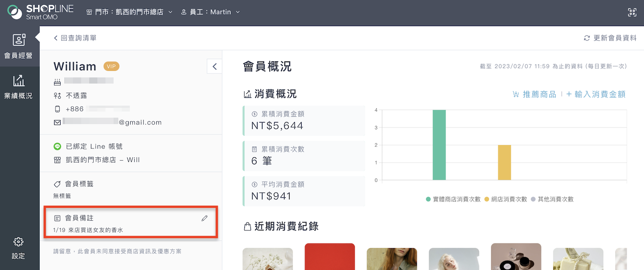Image resolution: width=644 pixels, height=270 pixels.
Task: Click the QR scan icon in header
Action: [632, 13]
